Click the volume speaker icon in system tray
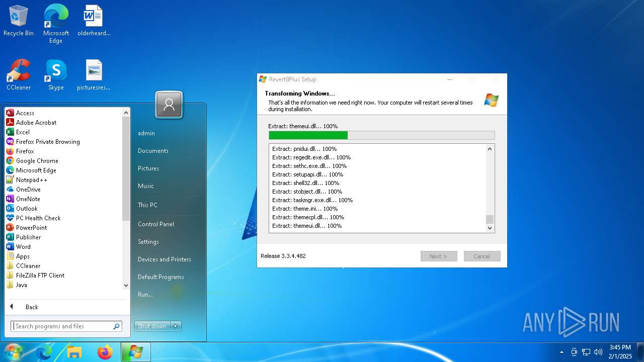This screenshot has width=644, height=362. click(x=598, y=352)
